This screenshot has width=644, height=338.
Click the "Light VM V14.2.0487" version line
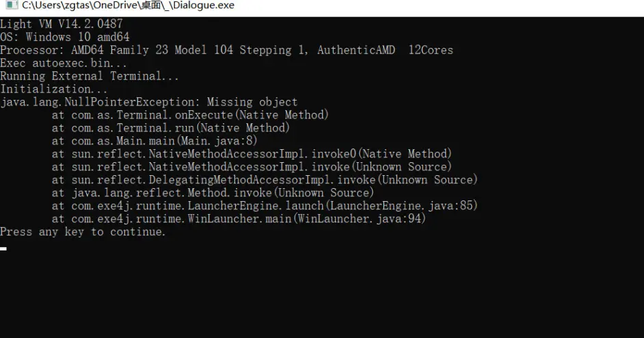click(62, 24)
